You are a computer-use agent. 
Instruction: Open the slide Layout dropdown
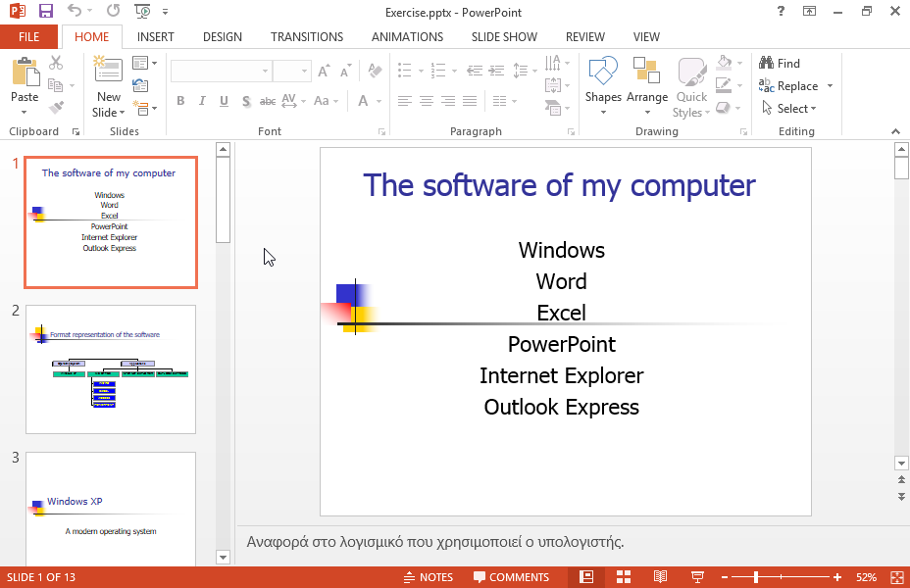tap(144, 63)
